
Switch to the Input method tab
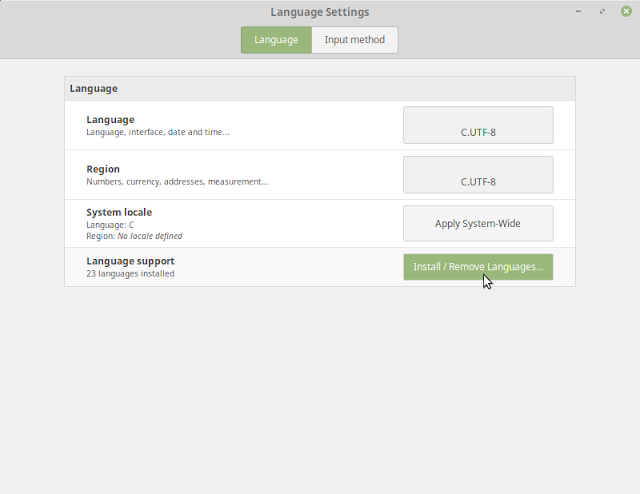click(x=355, y=40)
